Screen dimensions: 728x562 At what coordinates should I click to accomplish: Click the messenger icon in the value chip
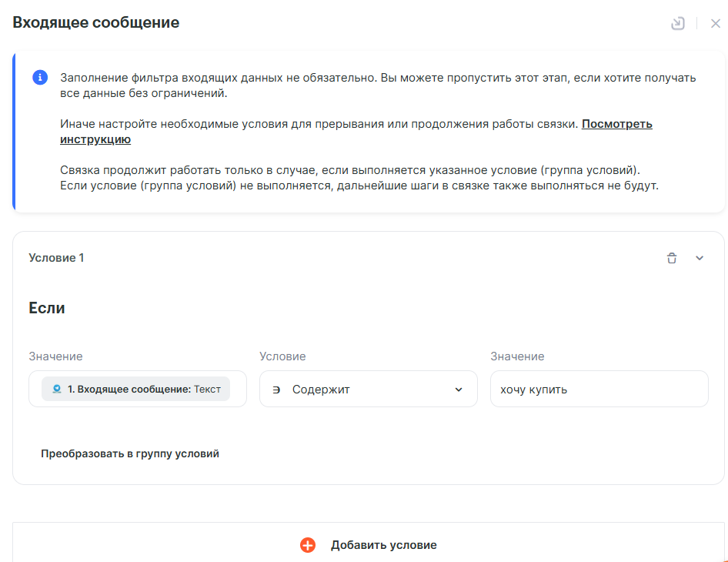tap(57, 390)
